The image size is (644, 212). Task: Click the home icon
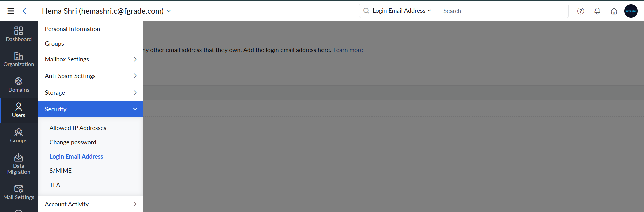[x=614, y=11]
